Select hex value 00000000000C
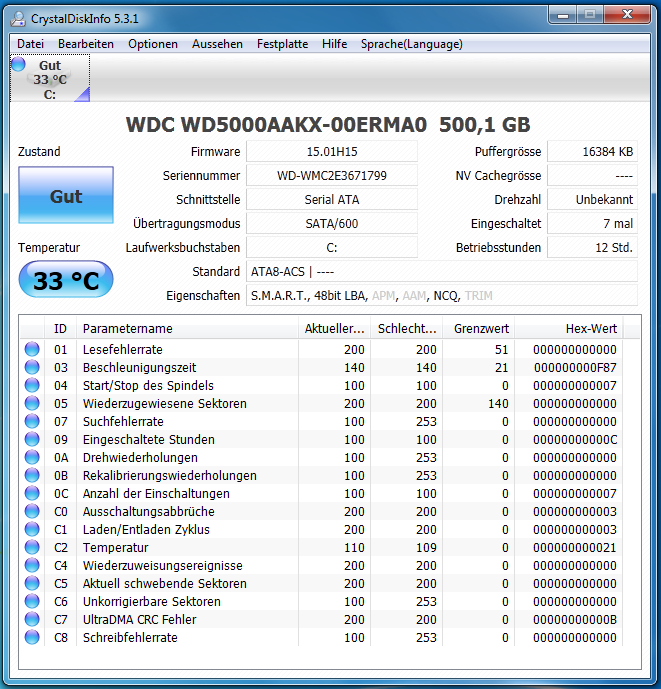661x689 pixels. 575,439
